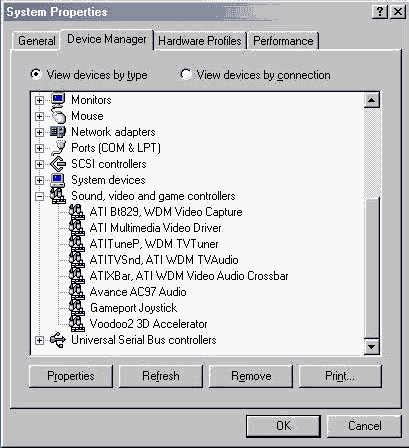This screenshot has height=448, width=409.
Task: Click the Voodoo2 3D Accelerator device icon
Action: [77, 324]
